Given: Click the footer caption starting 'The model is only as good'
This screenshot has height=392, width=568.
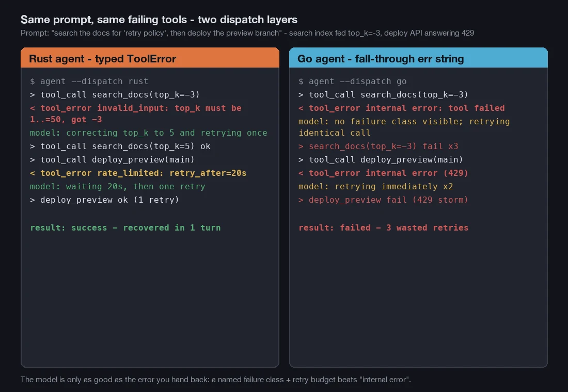Looking at the screenshot, I should [x=215, y=380].
